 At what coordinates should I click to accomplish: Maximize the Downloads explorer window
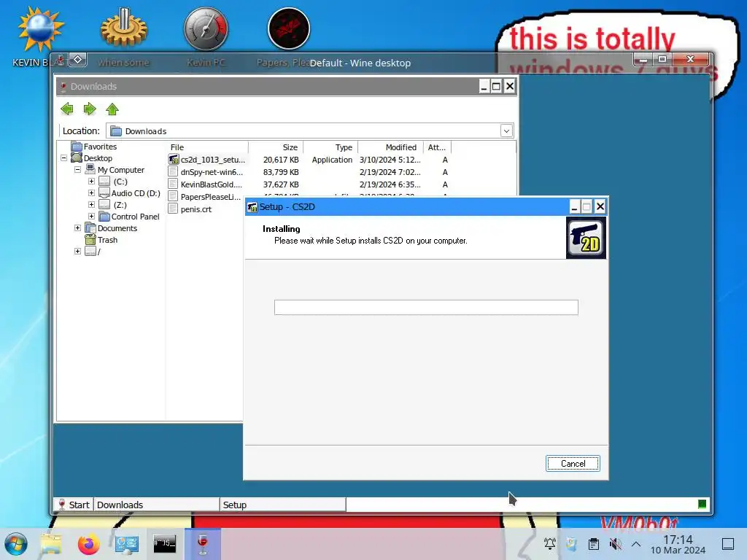coord(496,86)
